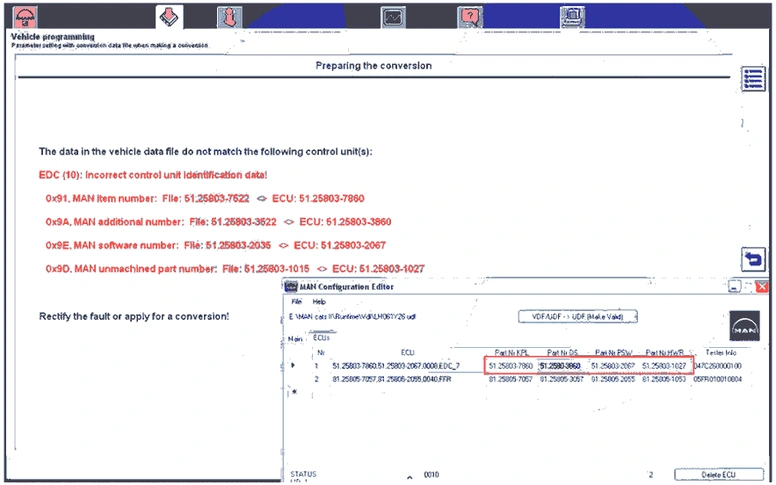Click the red figure icon in top toolbar
Image resolution: width=776 pixels, height=485 pixels.
pyautogui.click(x=229, y=16)
